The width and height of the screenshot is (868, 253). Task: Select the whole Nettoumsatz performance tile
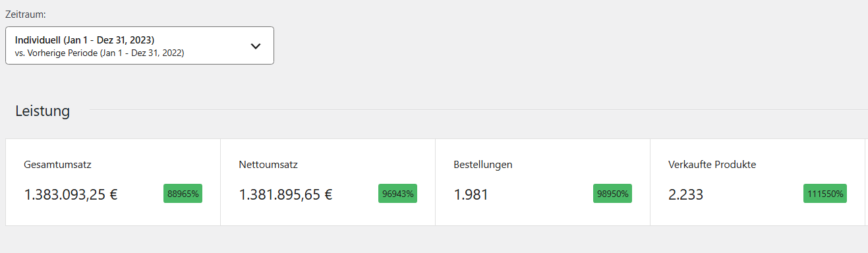[x=328, y=182]
